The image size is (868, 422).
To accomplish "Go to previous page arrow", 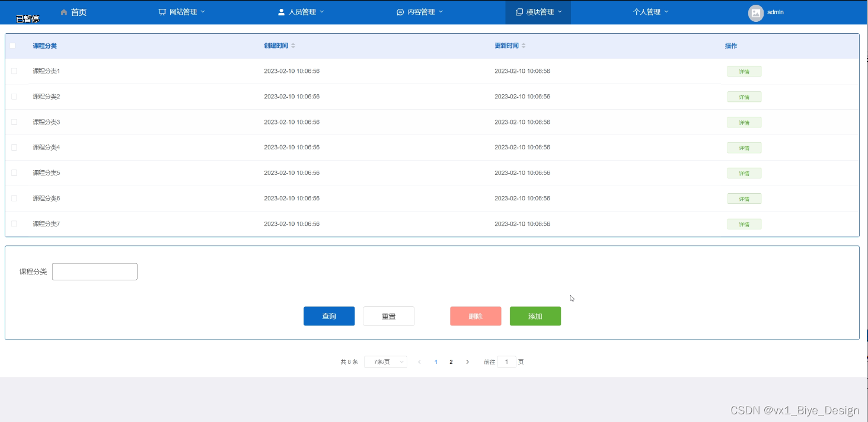I will 420,362.
